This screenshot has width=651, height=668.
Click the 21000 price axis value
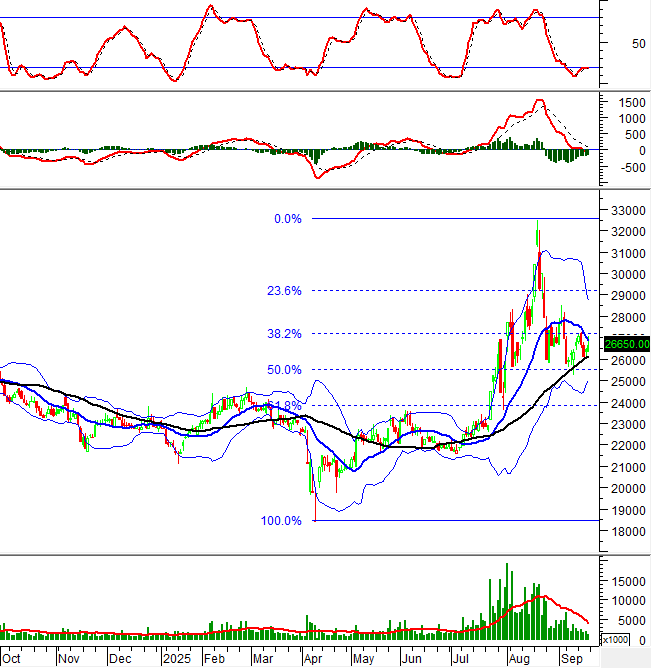628,467
